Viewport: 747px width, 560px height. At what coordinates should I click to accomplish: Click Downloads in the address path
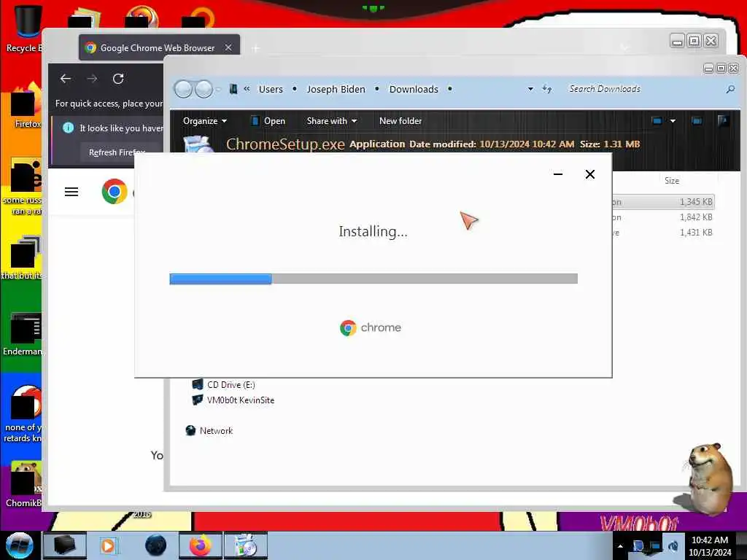pyautogui.click(x=414, y=89)
